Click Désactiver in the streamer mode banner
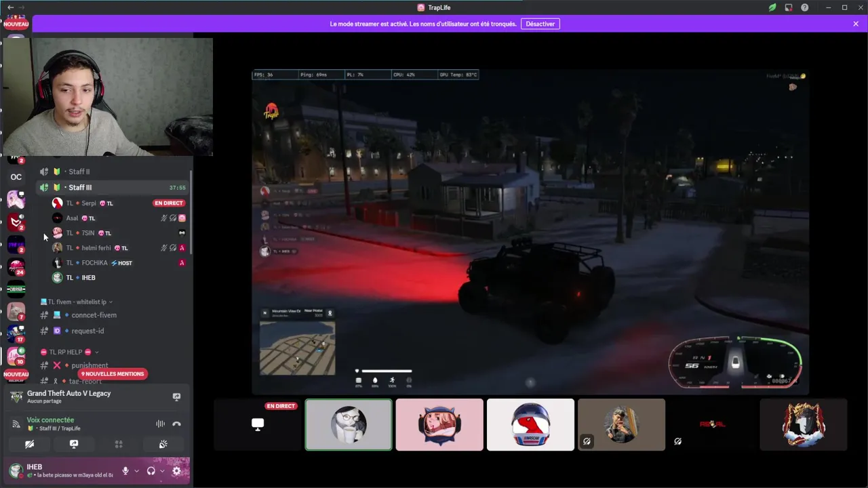Image resolution: width=868 pixels, height=488 pixels. (x=540, y=24)
